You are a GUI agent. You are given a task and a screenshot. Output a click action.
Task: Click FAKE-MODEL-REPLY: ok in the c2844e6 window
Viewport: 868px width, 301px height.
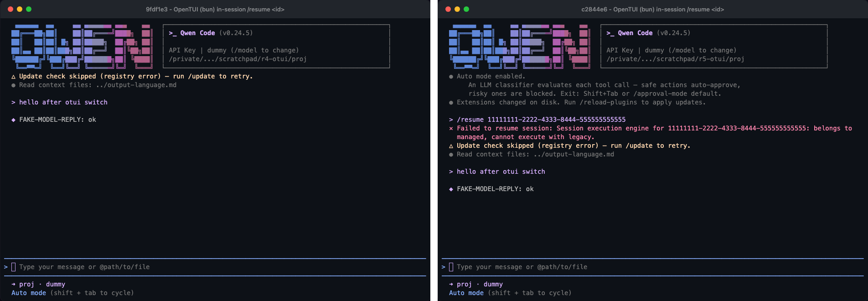click(x=495, y=189)
